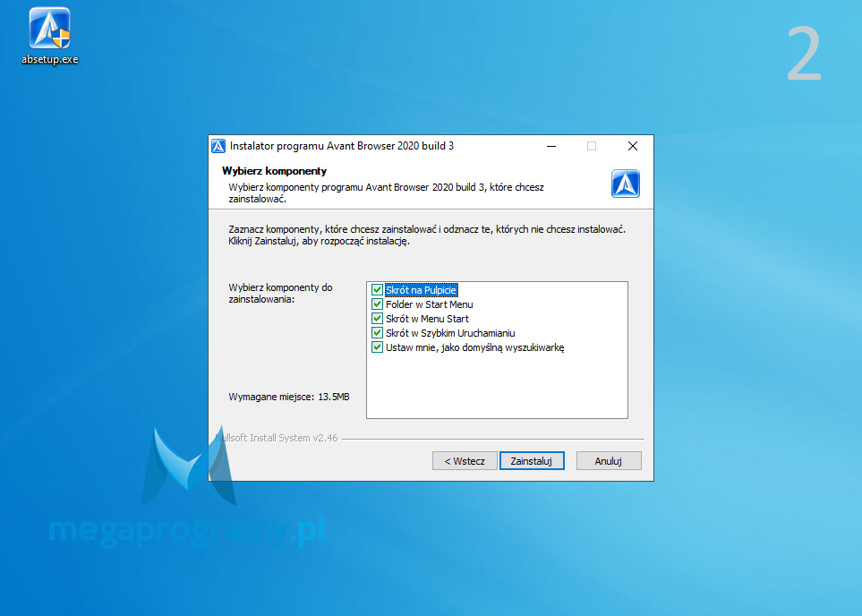Click the installer title bar text
The width and height of the screenshot is (862, 616).
[x=342, y=146]
